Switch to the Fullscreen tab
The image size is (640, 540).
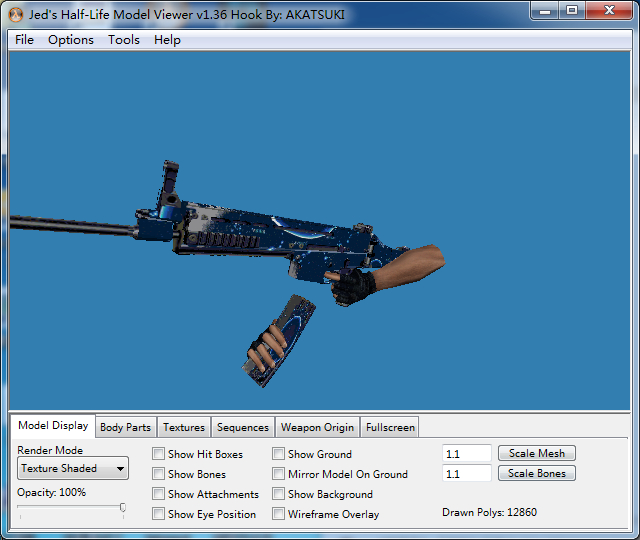pos(390,427)
